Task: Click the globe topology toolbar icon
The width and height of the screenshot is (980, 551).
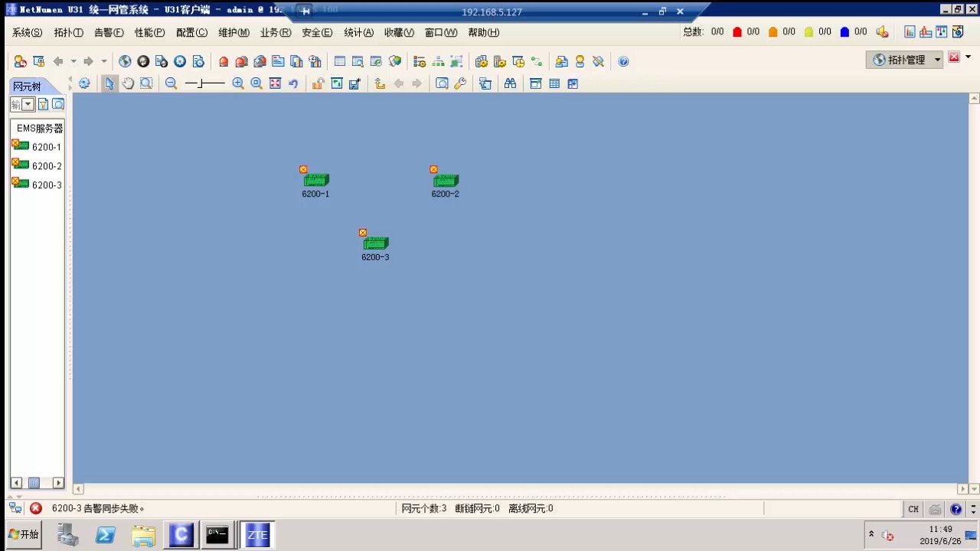Action: click(125, 61)
